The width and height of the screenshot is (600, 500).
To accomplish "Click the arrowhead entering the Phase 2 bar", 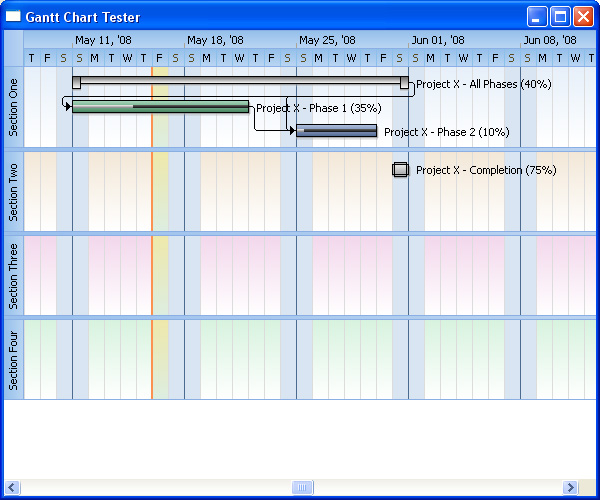I will [292, 130].
